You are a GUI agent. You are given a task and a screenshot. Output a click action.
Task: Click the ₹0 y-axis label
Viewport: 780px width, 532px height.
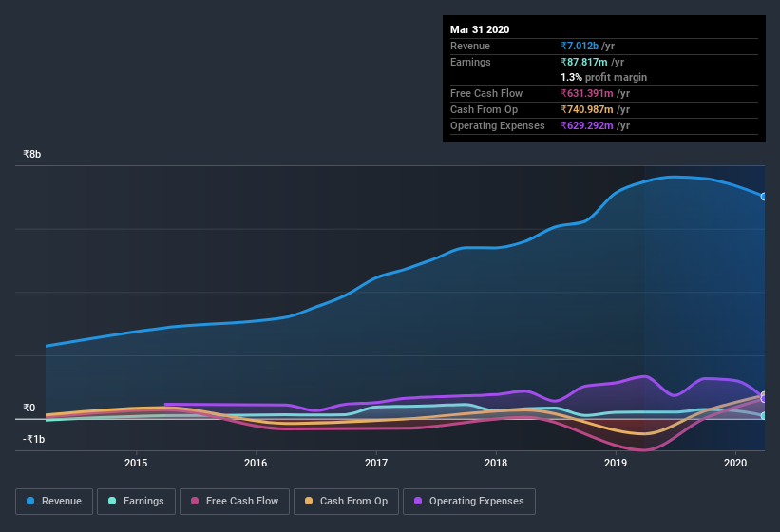(29, 408)
